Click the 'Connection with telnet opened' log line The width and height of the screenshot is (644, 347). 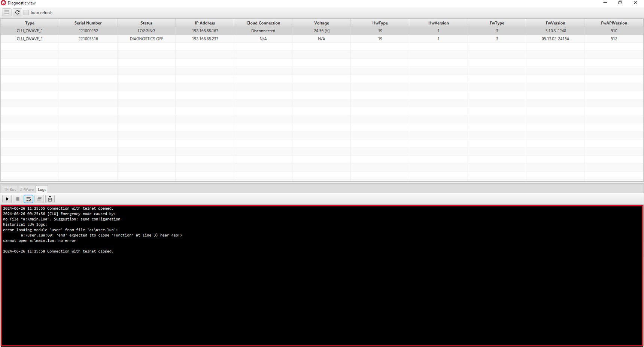58,208
